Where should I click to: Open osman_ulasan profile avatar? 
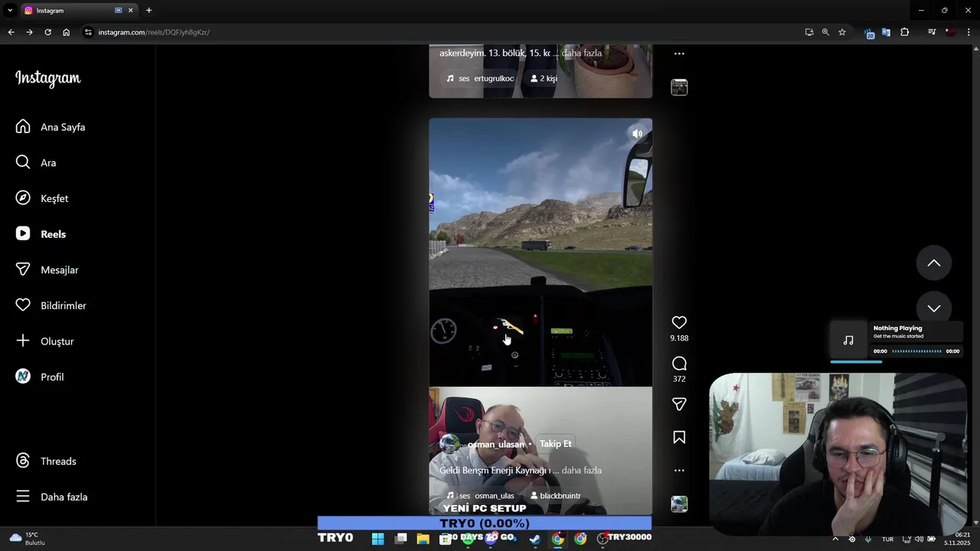[450, 444]
